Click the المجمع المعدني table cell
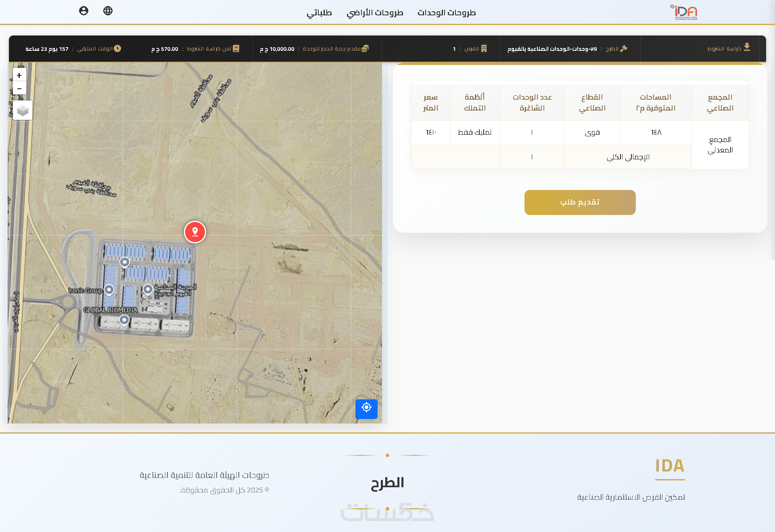 click(x=720, y=145)
